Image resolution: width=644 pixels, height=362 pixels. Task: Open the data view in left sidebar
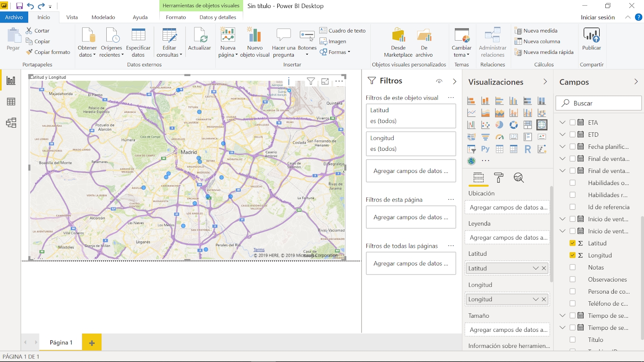click(x=11, y=102)
